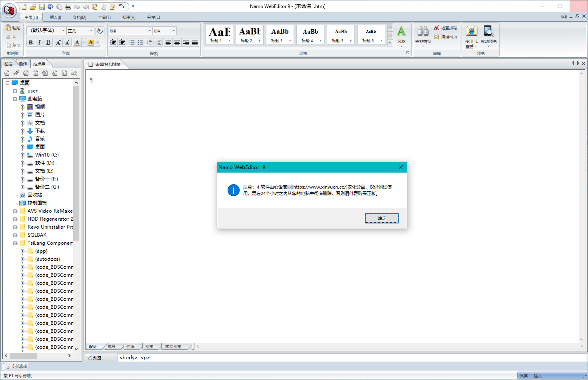This screenshot has width=588, height=380.
Task: Select the 未命名1.htm document tab
Action: (x=108, y=64)
